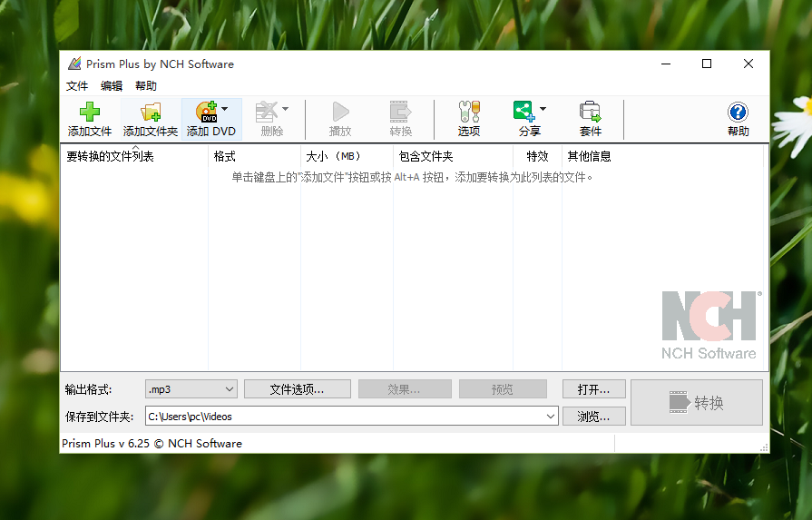Click the 播放 play icon
Image resolution: width=812 pixels, height=520 pixels.
tap(340, 112)
